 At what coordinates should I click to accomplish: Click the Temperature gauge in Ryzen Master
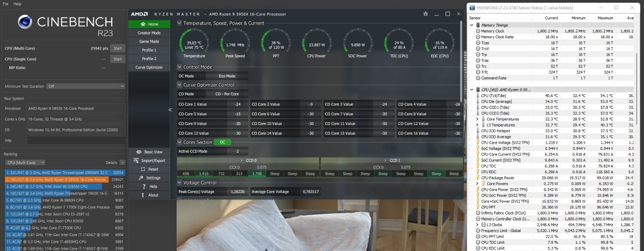[x=194, y=42]
